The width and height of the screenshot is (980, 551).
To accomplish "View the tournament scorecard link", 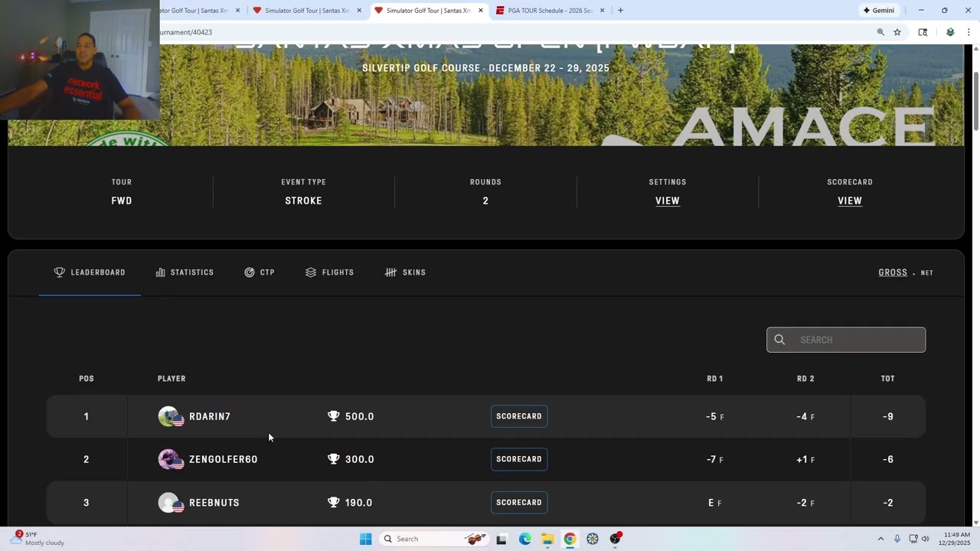I will tap(850, 201).
